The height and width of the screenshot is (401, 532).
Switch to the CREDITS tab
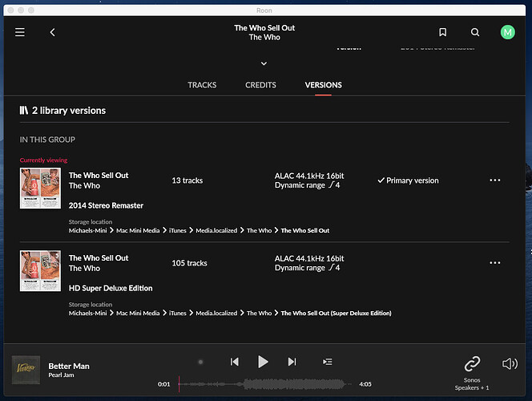coord(260,85)
